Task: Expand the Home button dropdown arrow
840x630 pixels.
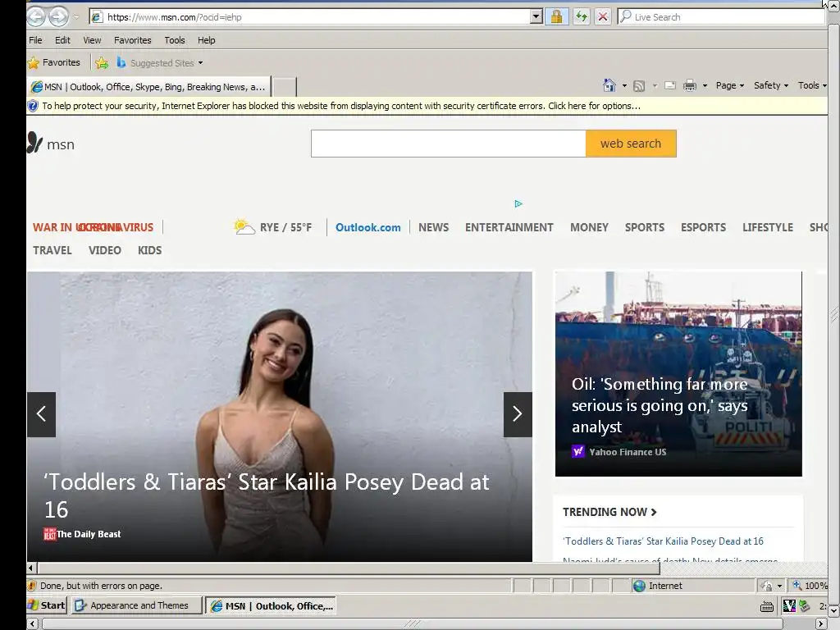Action: [x=624, y=85]
